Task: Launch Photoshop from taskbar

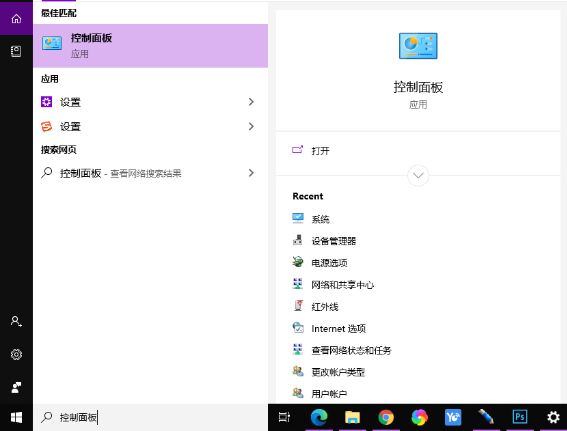Action: [520, 417]
